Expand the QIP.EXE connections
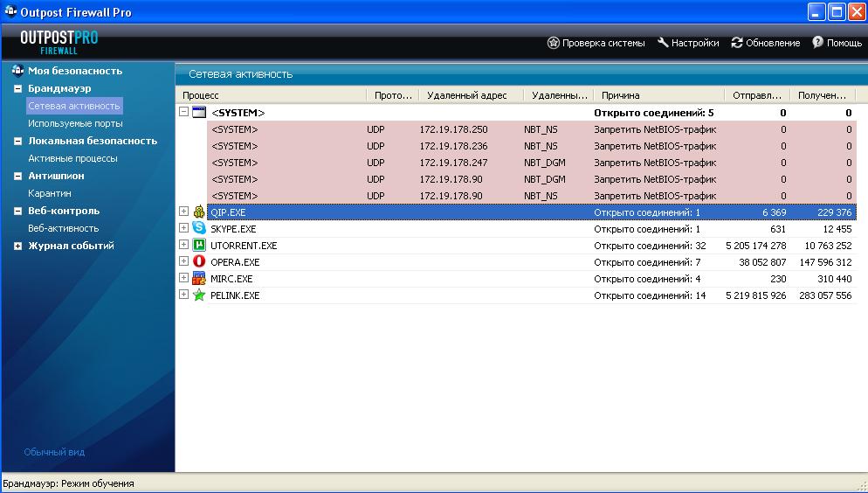The height and width of the screenshot is (493, 868). (x=183, y=211)
